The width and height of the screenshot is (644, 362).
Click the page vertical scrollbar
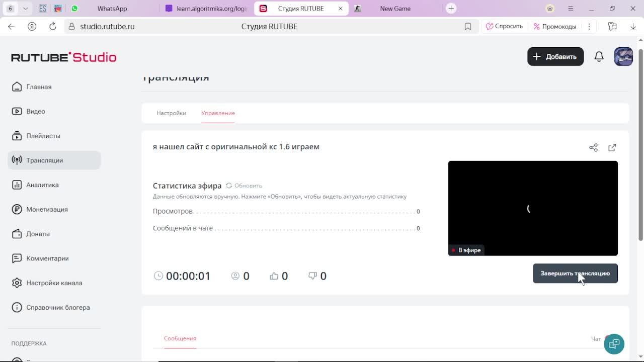640,145
